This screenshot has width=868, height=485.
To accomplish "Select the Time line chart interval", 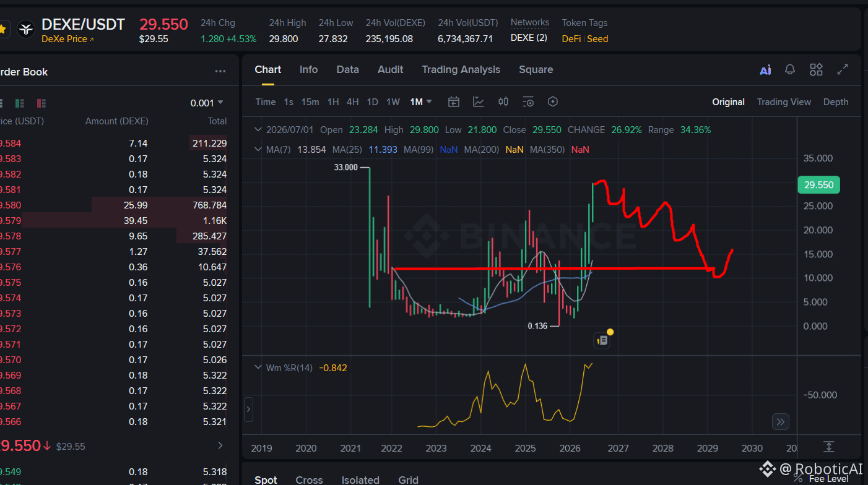I will tap(266, 102).
